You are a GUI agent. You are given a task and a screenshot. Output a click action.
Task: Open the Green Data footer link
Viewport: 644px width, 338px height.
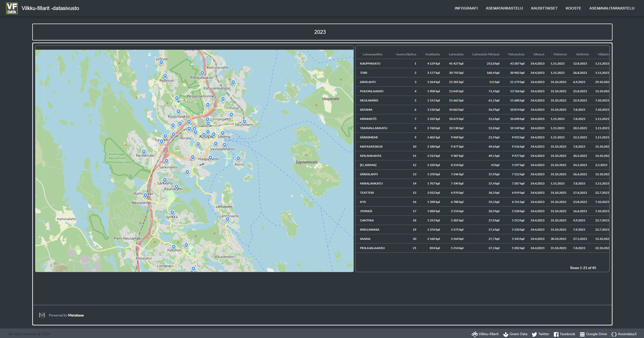(x=515, y=334)
